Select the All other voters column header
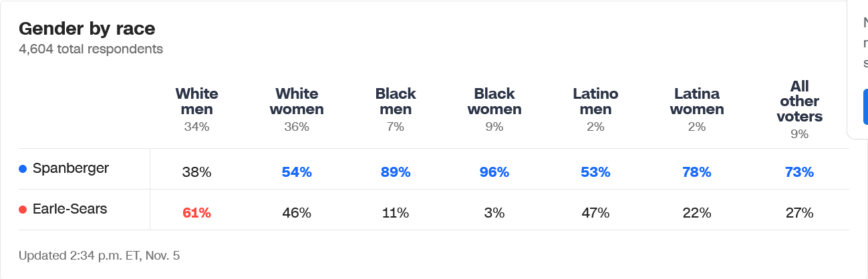868x279 pixels. point(799,101)
